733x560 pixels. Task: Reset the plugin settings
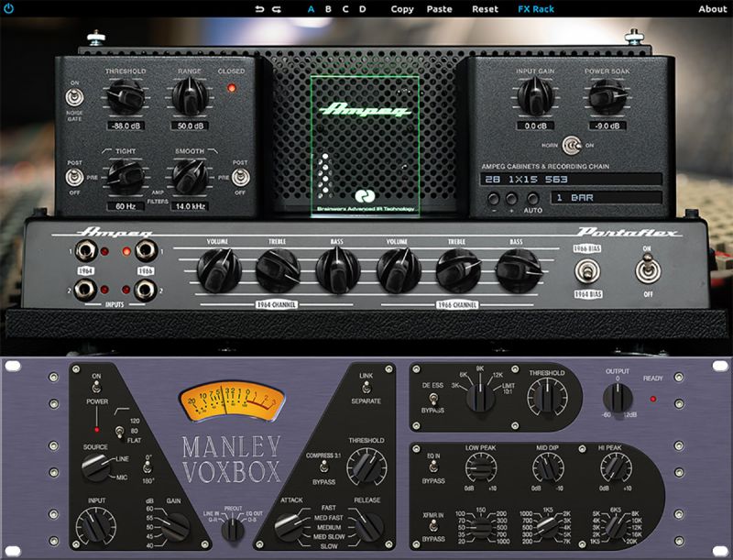[x=485, y=9]
